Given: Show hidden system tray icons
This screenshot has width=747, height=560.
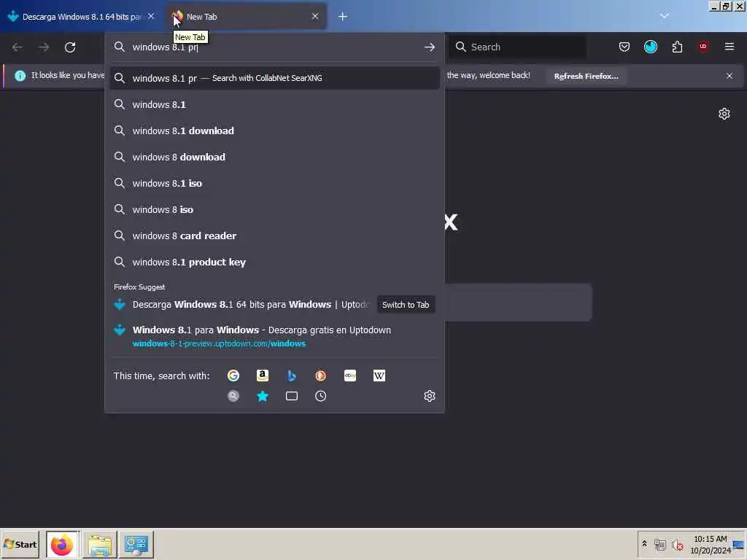Looking at the screenshot, I should [645, 544].
